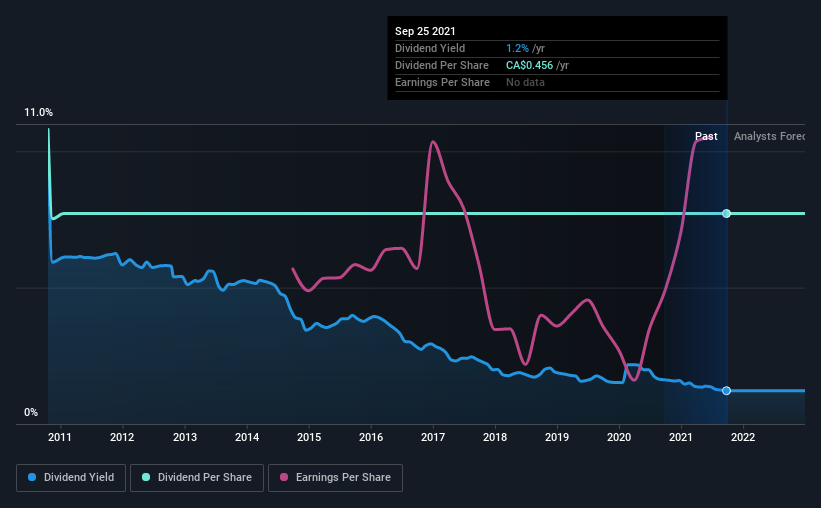Click the pink Earnings Per Share legend dot

point(284,477)
